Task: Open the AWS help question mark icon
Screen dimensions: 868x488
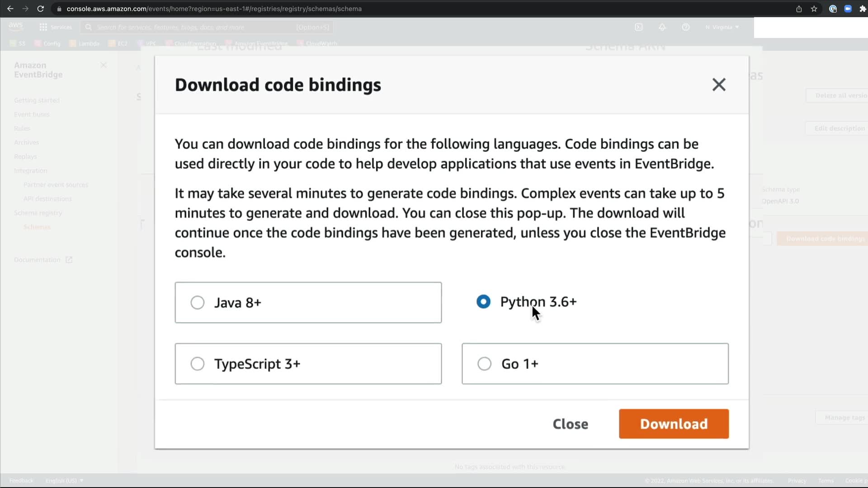Action: (685, 27)
